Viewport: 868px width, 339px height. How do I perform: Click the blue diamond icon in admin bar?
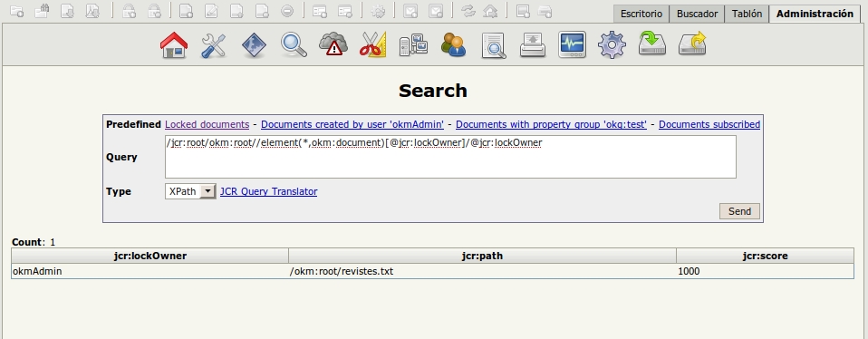tap(254, 45)
